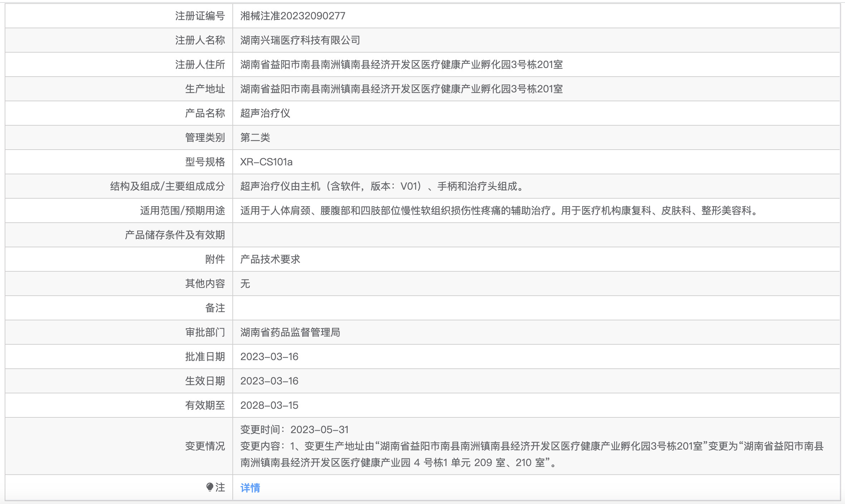Select the 批准日期 value 2023-03-16
Image resolution: width=845 pixels, height=504 pixels.
click(269, 357)
